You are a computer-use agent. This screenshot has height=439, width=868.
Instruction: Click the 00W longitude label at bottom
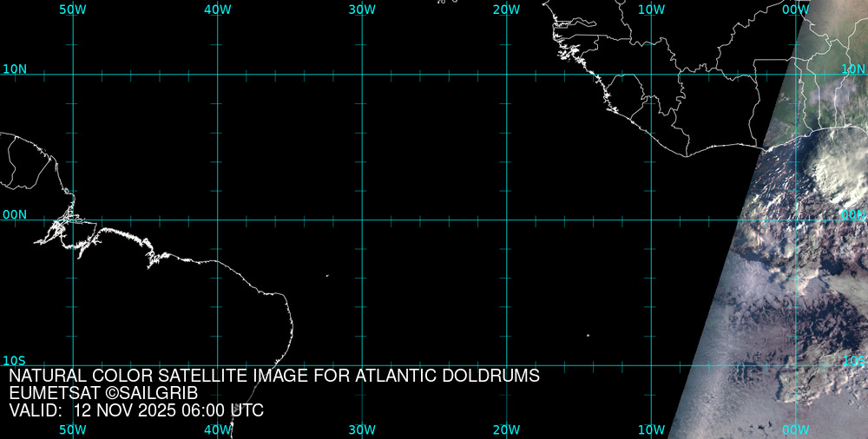(x=795, y=429)
